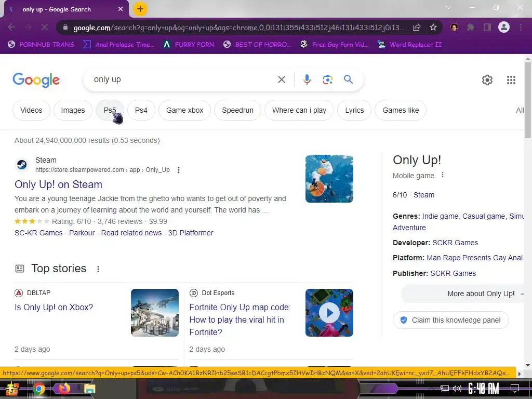
Task: Open the tab search chevron in title bar
Action: (x=448, y=7)
